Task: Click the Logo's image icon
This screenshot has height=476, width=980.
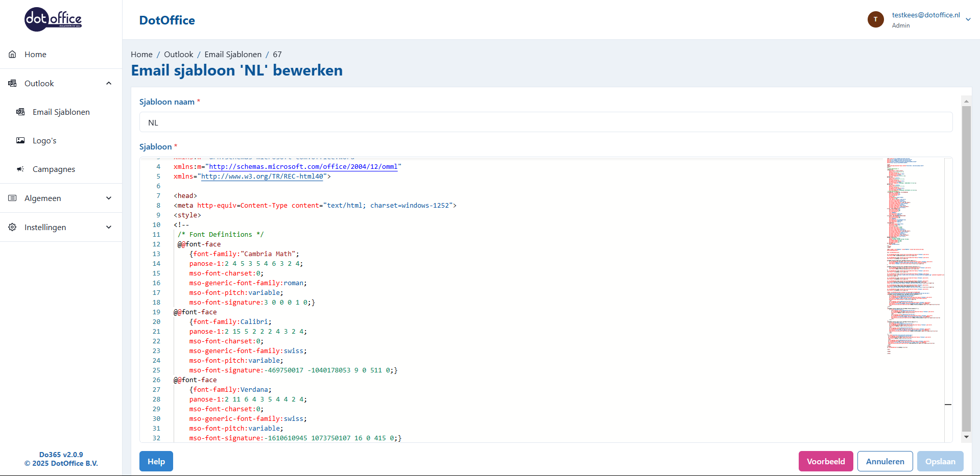Action: (20, 140)
